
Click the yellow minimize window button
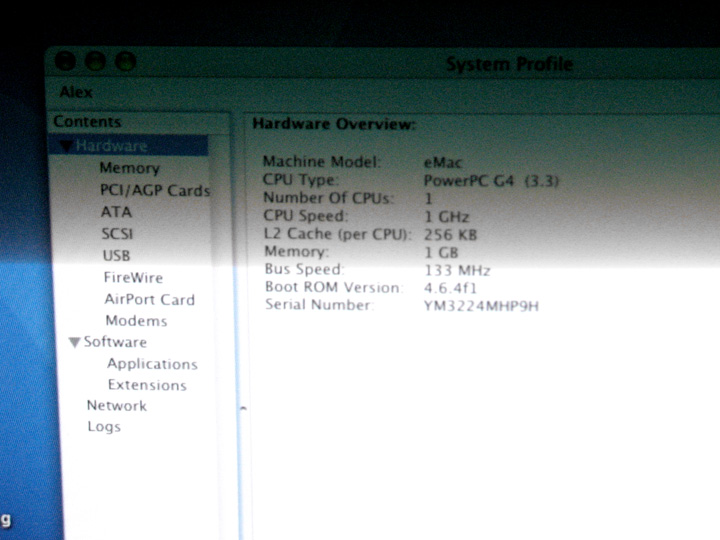95,61
